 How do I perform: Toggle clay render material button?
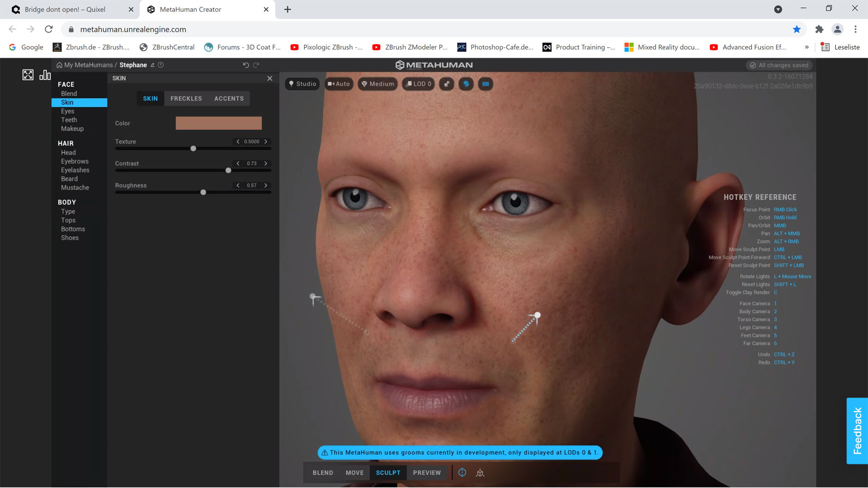point(447,84)
